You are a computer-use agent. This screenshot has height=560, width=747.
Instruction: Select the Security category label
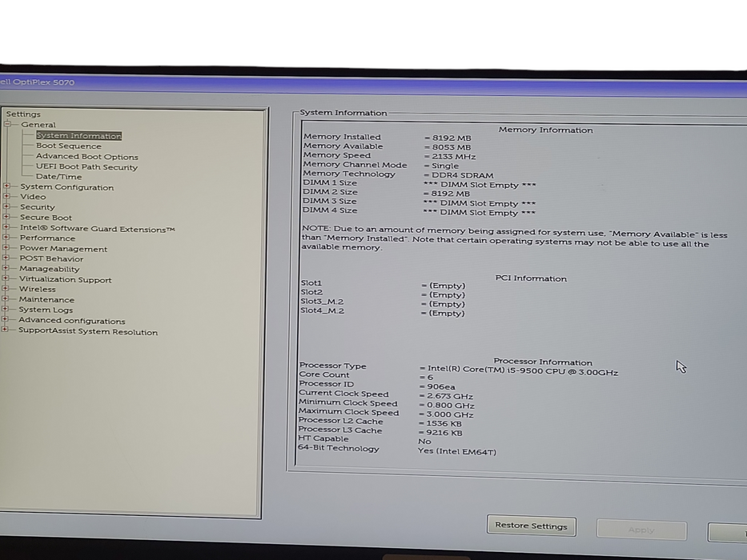[37, 207]
